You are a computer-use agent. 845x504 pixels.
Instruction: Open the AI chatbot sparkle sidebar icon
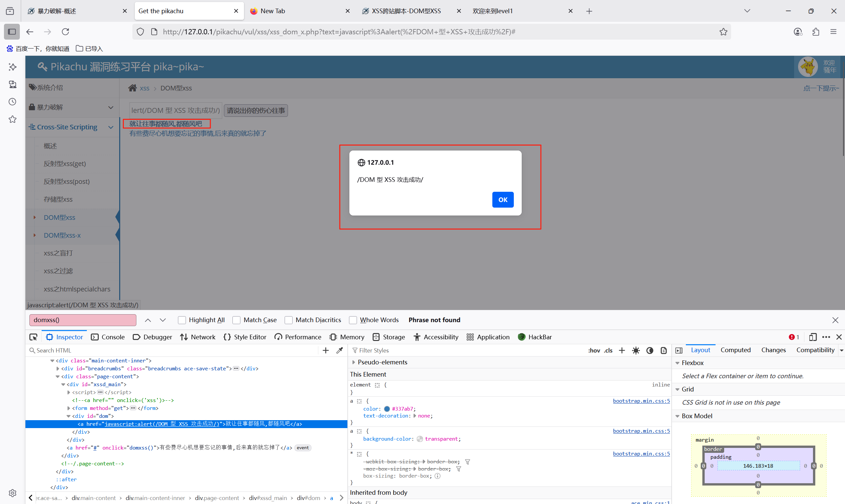tap(13, 67)
